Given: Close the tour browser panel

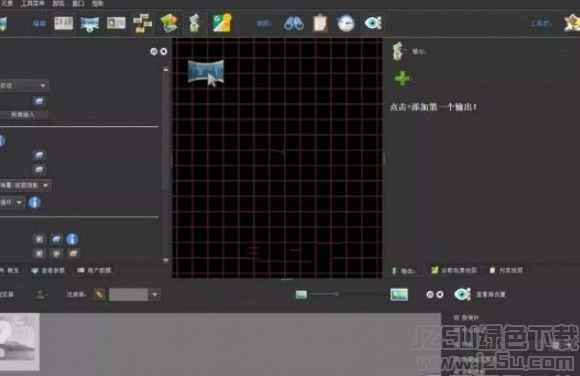Looking at the screenshot, I should pos(440,295).
